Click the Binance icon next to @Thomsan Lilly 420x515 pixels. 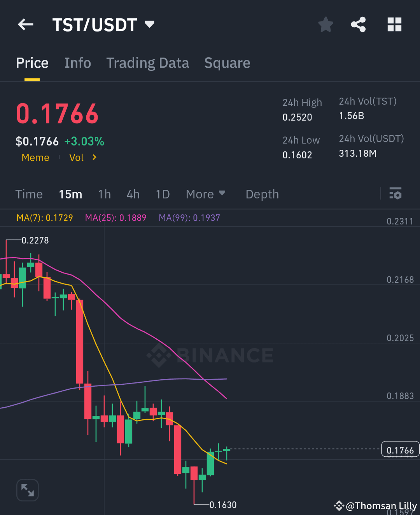339,506
